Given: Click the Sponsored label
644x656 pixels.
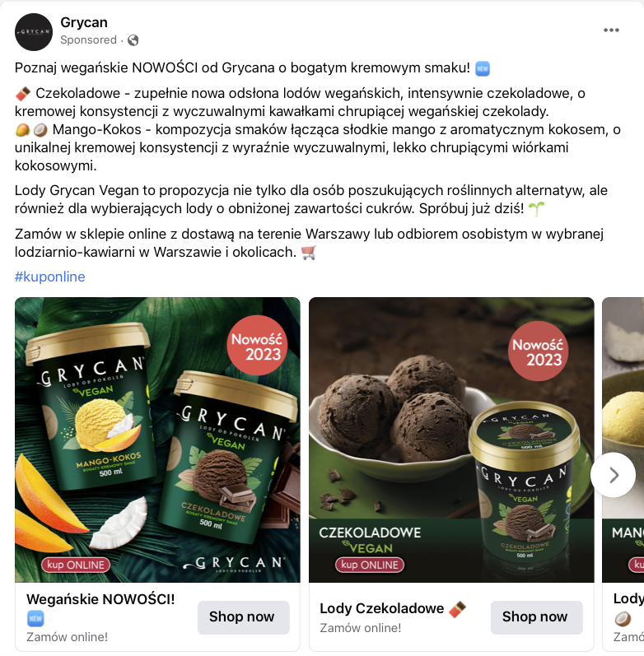Looking at the screenshot, I should (x=88, y=40).
